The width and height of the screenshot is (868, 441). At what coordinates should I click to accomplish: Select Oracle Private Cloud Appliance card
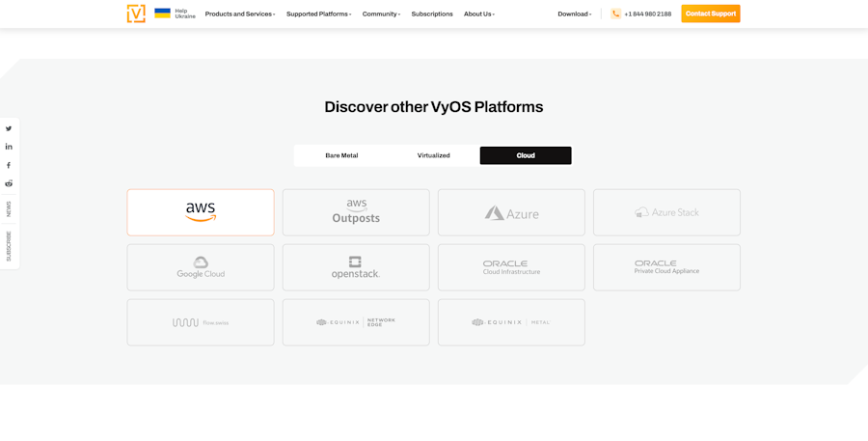(666, 267)
